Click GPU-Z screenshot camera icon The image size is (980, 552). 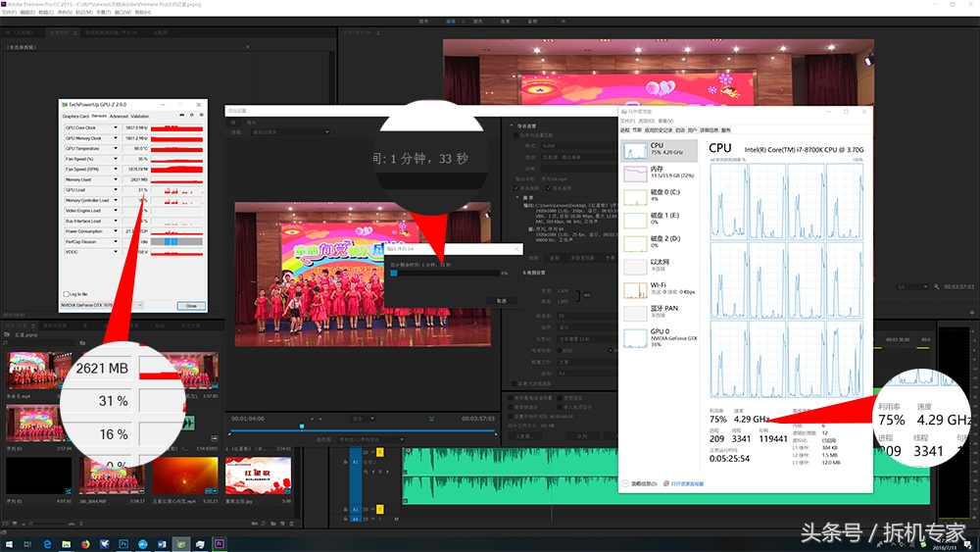pyautogui.click(x=182, y=116)
